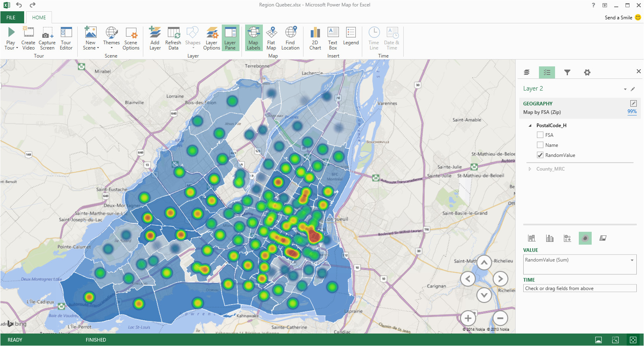
Task: Open Help with the question mark
Action: [x=593, y=5]
